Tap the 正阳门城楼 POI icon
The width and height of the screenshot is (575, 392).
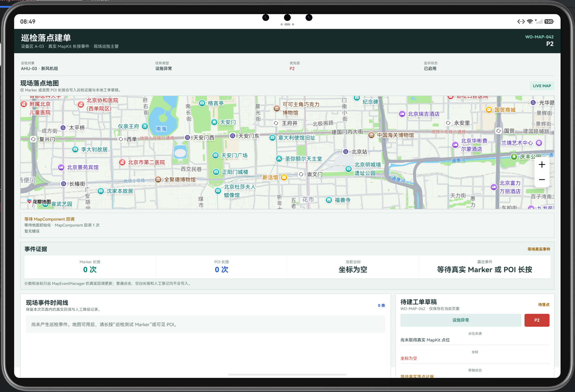[x=216, y=172]
